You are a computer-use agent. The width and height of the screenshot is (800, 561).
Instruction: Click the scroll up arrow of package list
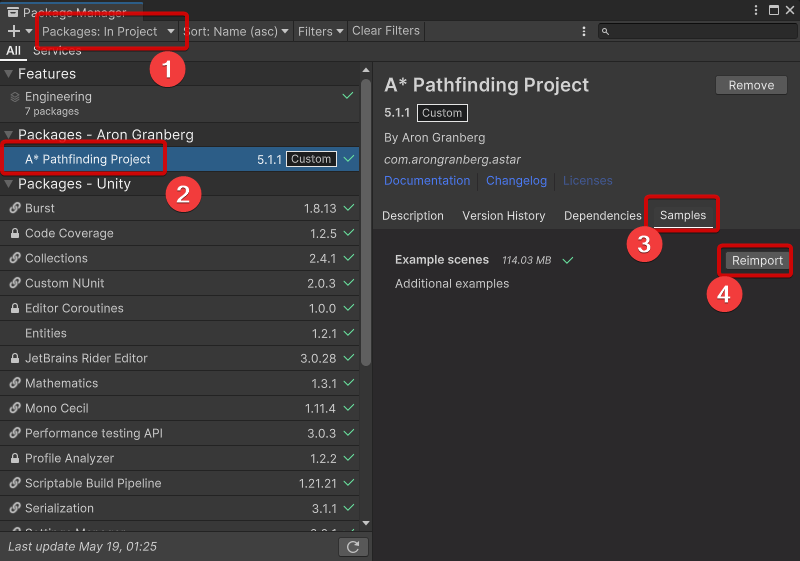coord(366,70)
